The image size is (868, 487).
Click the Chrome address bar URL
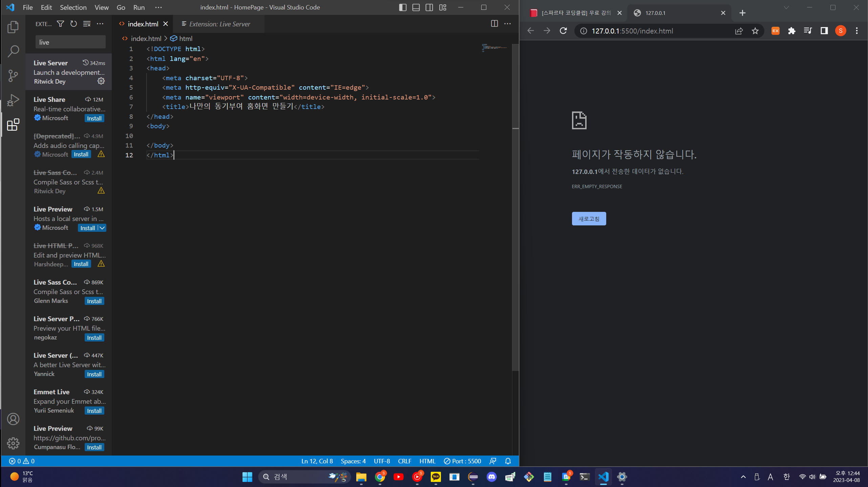tap(632, 31)
